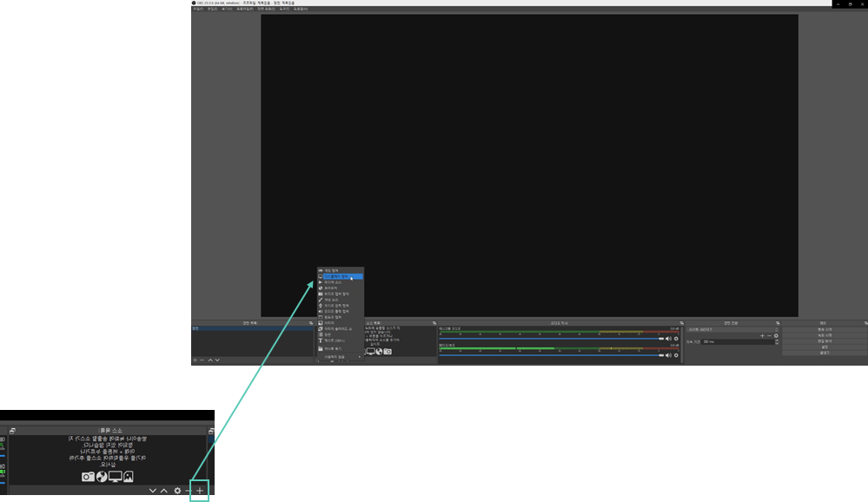Screen dimensions: 868x502
Task: Choose 윈도우 캡쳐 entry
Action: tap(340, 317)
